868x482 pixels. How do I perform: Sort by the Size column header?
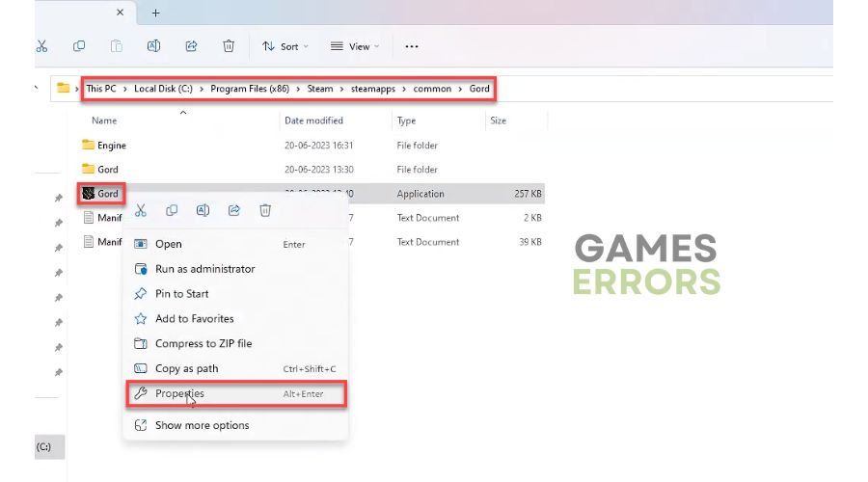pyautogui.click(x=499, y=120)
